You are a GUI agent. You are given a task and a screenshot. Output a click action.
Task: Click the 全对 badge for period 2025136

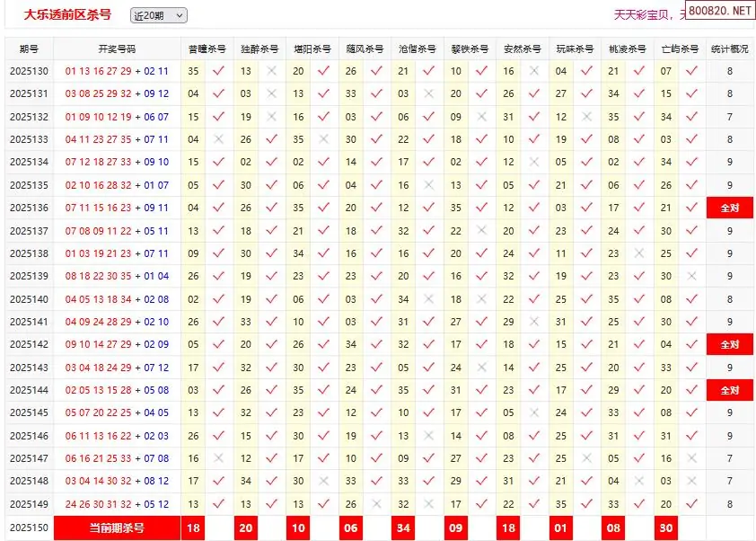[x=729, y=208]
